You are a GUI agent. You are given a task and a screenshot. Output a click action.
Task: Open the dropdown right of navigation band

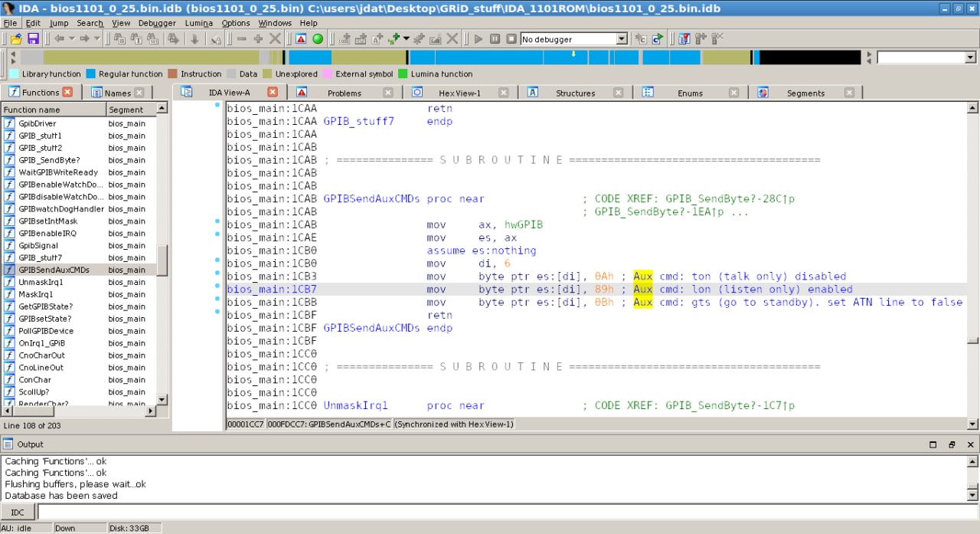pos(970,57)
